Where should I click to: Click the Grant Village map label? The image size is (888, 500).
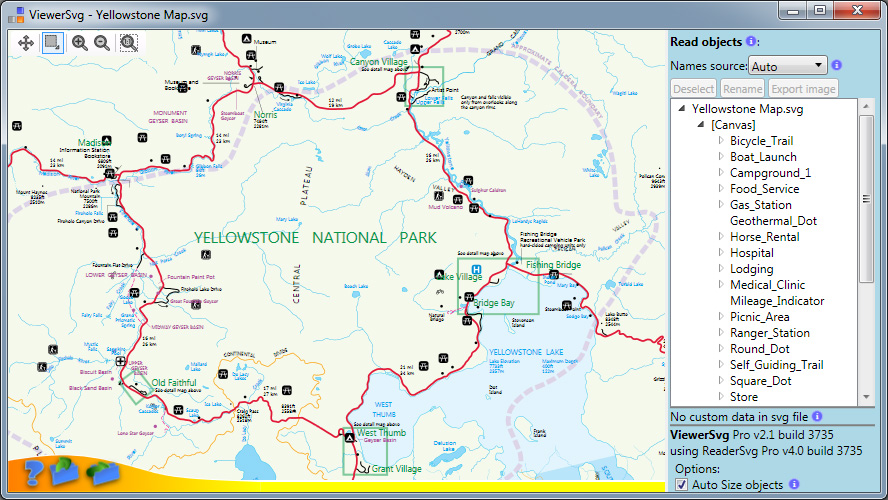pyautogui.click(x=396, y=468)
